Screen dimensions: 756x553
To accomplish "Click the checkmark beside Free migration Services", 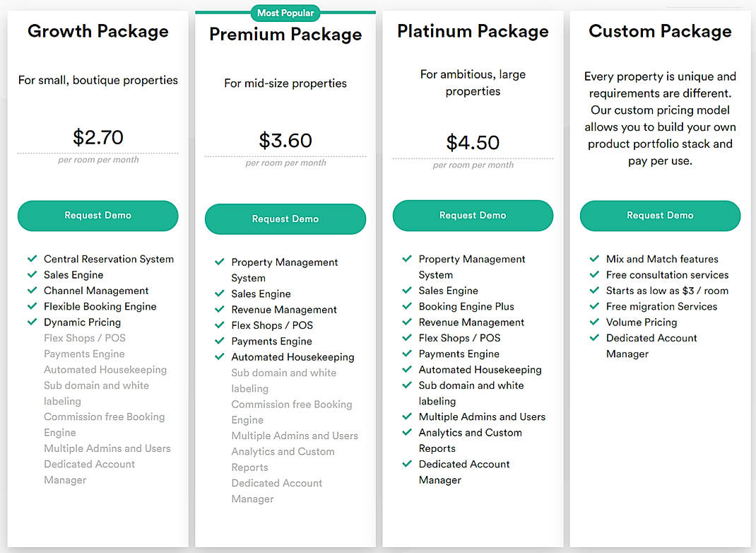I will 595,306.
